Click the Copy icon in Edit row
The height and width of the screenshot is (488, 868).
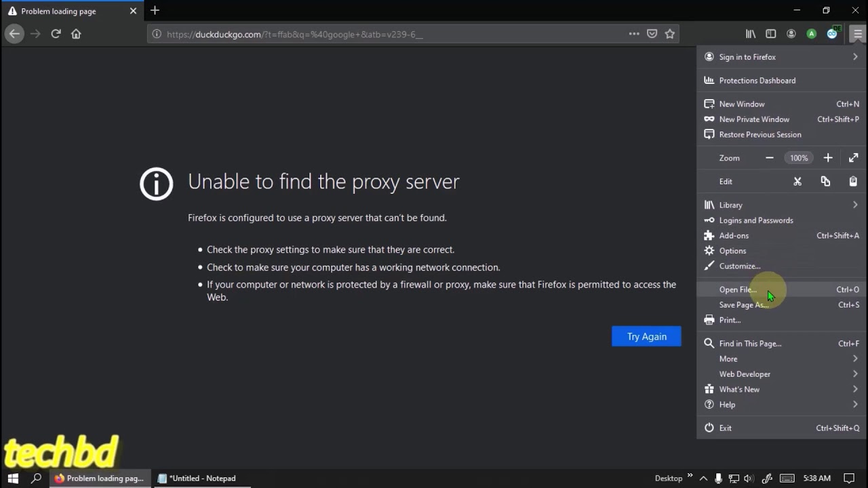click(x=825, y=182)
